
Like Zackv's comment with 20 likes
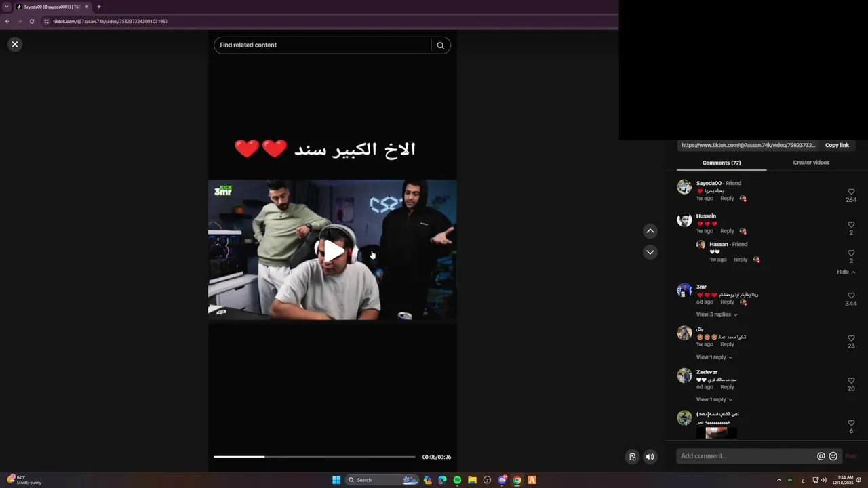851,380
